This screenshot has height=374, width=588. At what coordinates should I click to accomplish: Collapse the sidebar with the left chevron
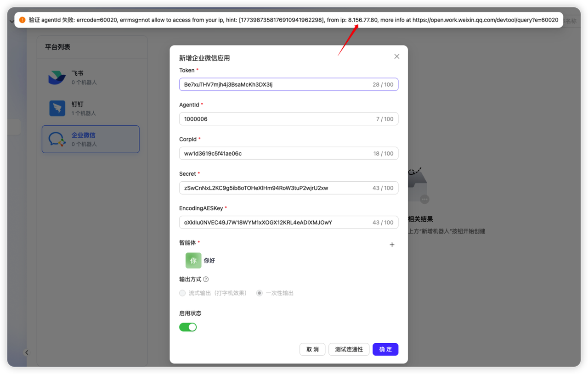[27, 352]
